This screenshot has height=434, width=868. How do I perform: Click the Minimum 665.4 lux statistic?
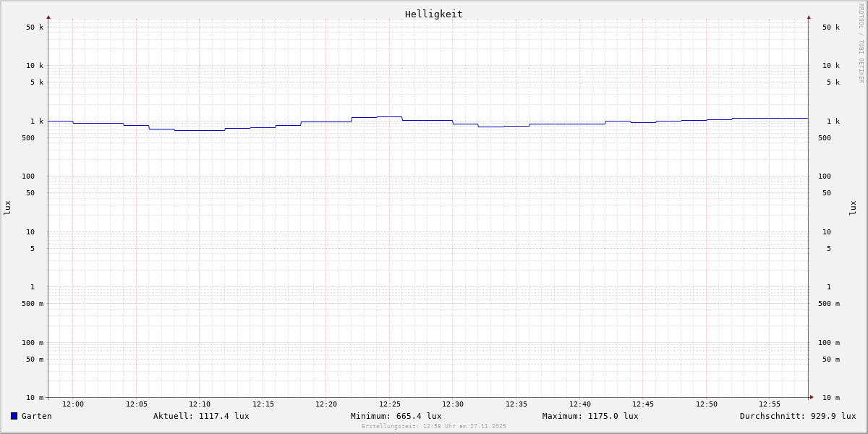tap(396, 416)
